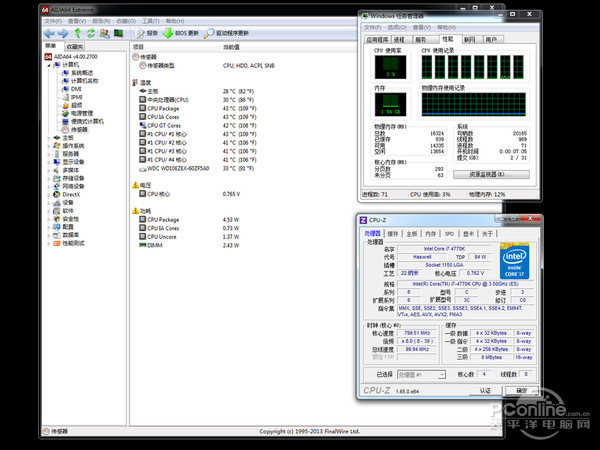Click the 驱动程序更新 driver update icon
The width and height of the screenshot is (600, 450).
click(209, 33)
